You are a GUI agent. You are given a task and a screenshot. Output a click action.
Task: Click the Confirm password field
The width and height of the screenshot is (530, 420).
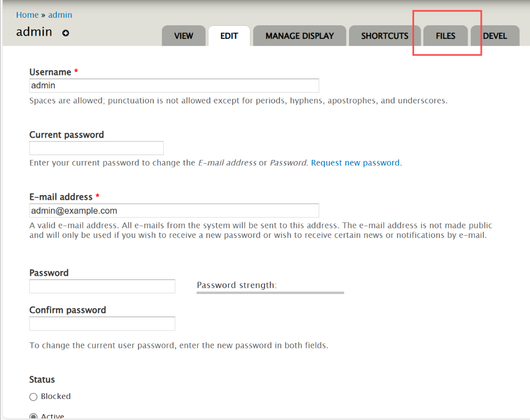[x=102, y=324]
